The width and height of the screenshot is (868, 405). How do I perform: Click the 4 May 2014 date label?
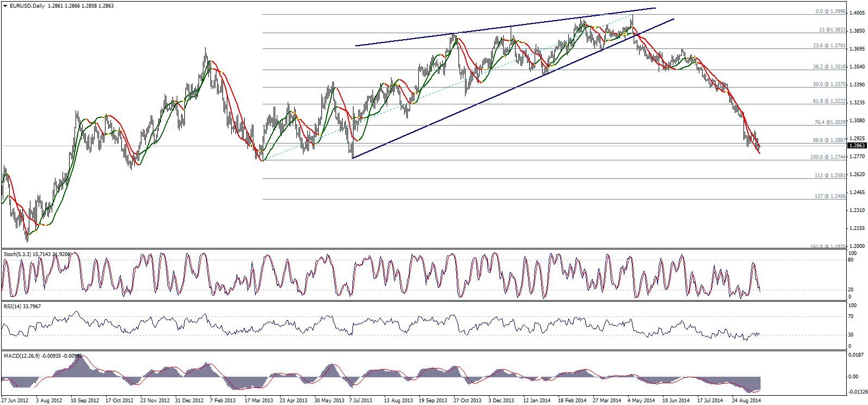pos(641,401)
